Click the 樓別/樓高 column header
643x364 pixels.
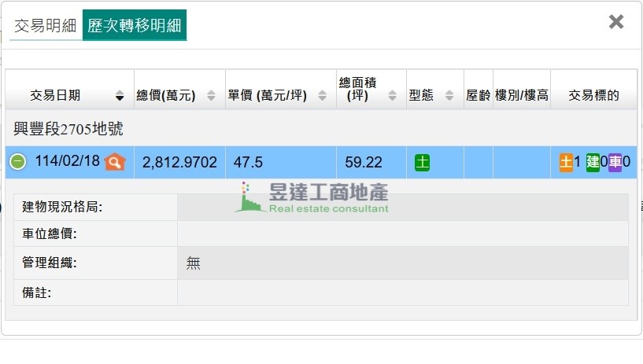click(x=521, y=96)
